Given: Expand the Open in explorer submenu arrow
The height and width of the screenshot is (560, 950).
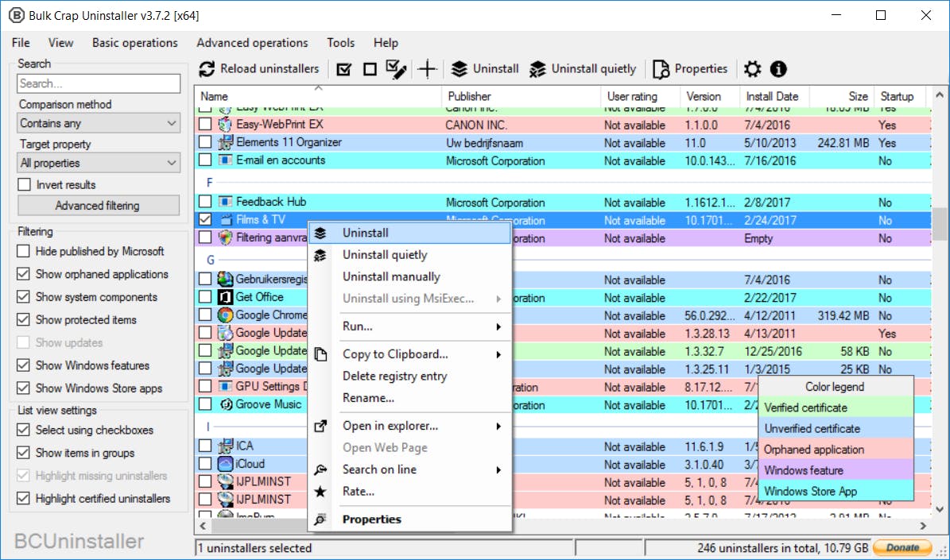Looking at the screenshot, I should click(x=498, y=427).
